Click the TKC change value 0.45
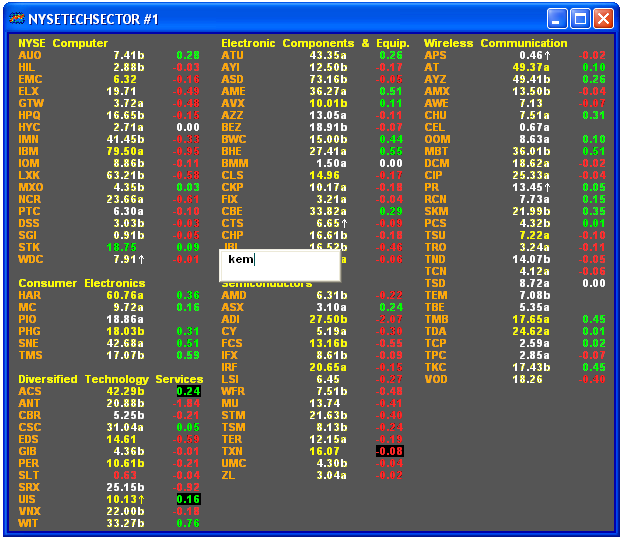622x539 pixels. tap(594, 367)
